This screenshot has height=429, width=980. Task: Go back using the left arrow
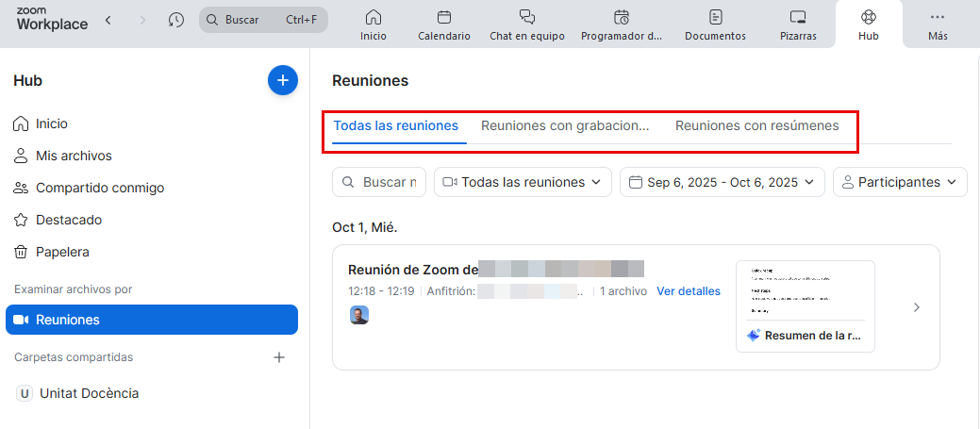click(x=108, y=20)
